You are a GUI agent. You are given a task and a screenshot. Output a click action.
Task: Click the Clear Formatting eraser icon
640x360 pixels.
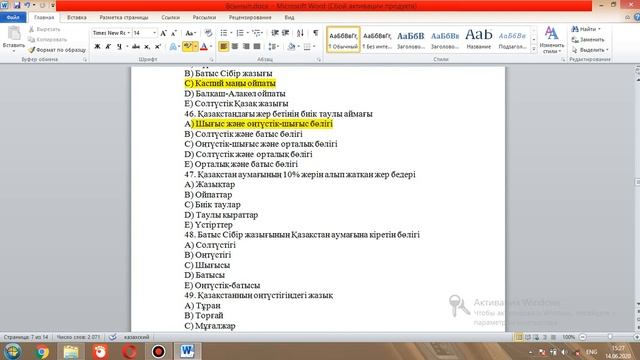(209, 33)
